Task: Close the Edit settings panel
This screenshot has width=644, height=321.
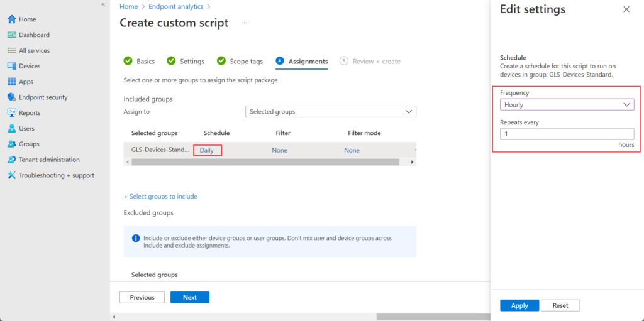Action: [x=626, y=9]
